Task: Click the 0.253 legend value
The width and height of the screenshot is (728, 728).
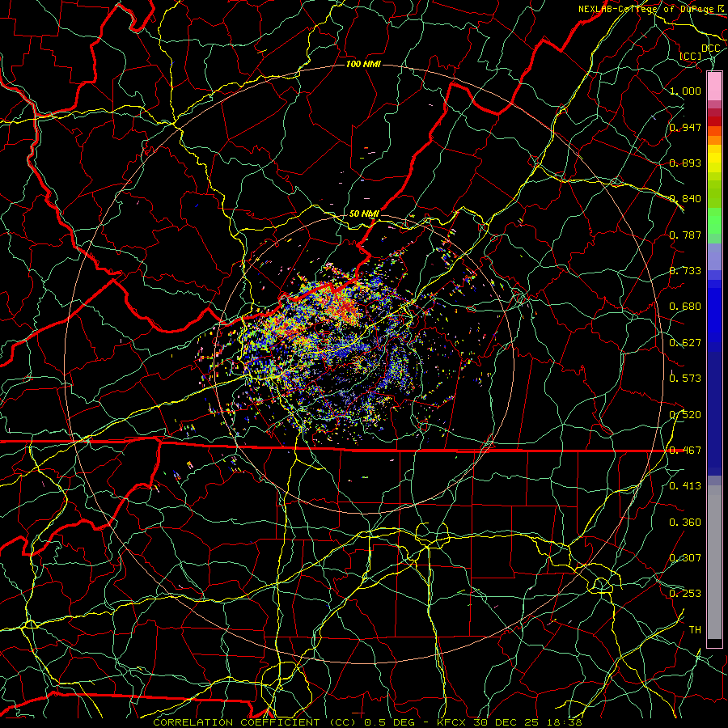Action: (685, 594)
